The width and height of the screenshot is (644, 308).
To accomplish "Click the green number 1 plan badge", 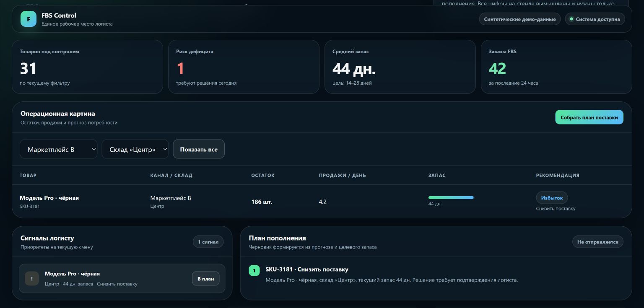I will point(254,270).
